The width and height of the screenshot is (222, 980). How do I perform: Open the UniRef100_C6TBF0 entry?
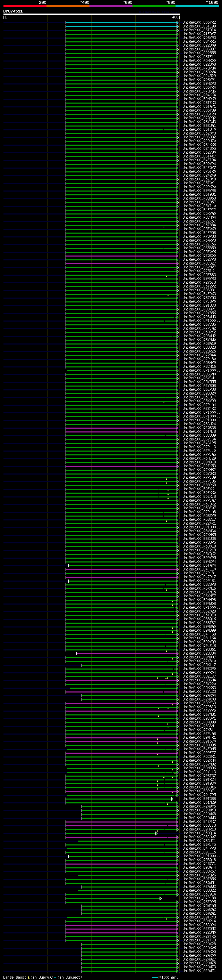[199, 129]
